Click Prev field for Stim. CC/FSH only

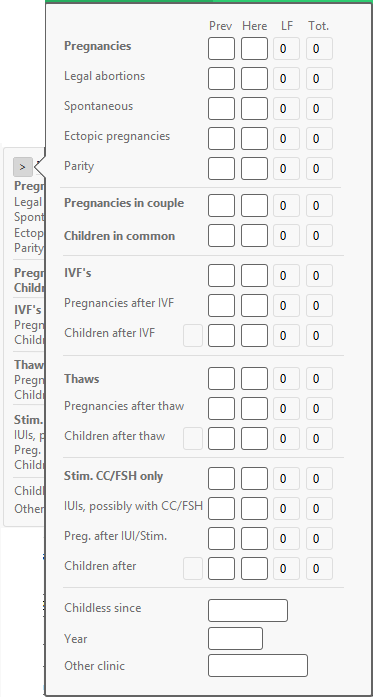[x=221, y=479]
